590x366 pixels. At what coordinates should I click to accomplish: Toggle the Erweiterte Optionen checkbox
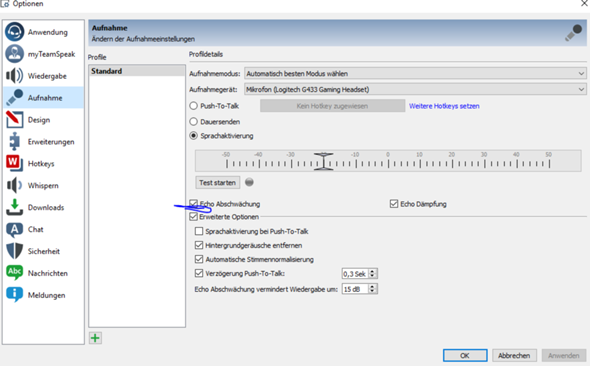pos(193,217)
